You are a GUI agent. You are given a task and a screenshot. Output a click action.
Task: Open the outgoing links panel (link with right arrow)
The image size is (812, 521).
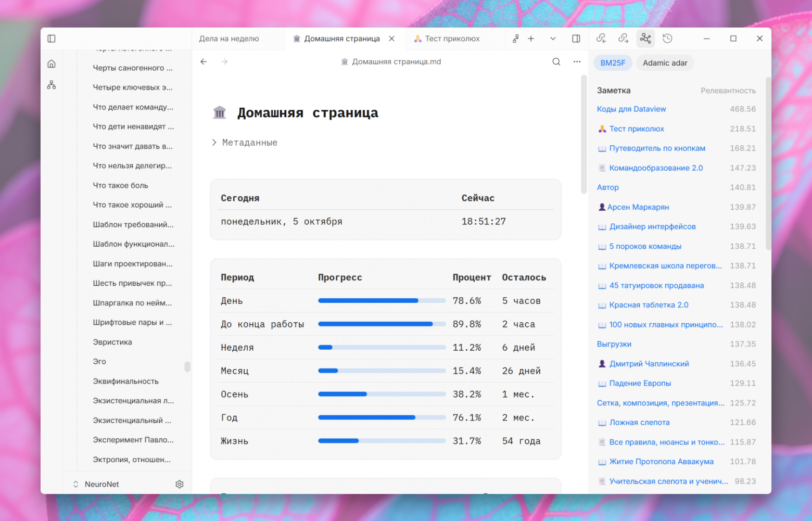pos(623,39)
